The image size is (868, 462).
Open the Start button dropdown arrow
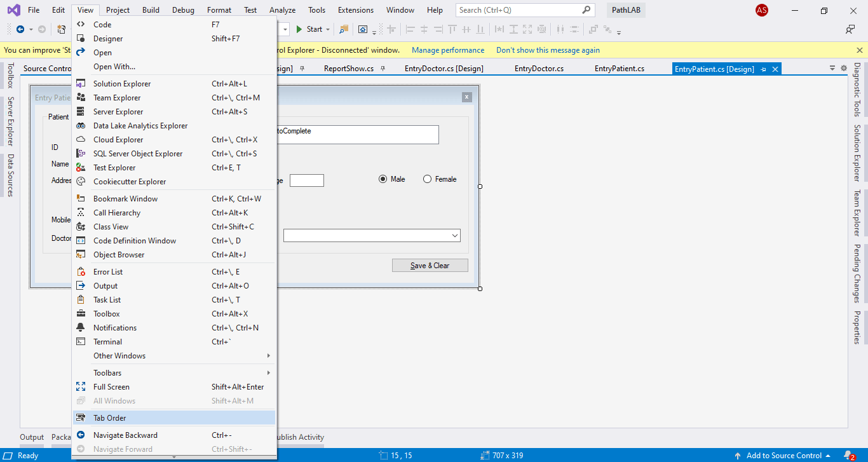(328, 29)
